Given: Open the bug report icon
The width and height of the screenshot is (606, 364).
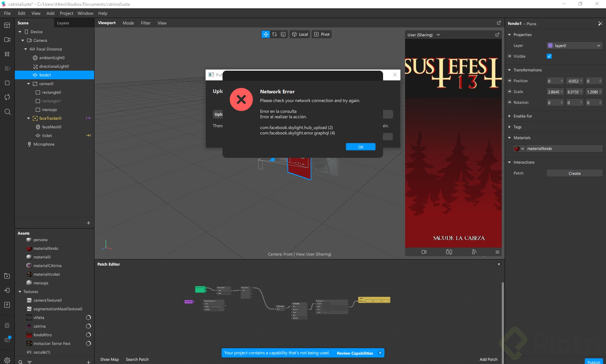Looking at the screenshot, I should click(x=7, y=325).
